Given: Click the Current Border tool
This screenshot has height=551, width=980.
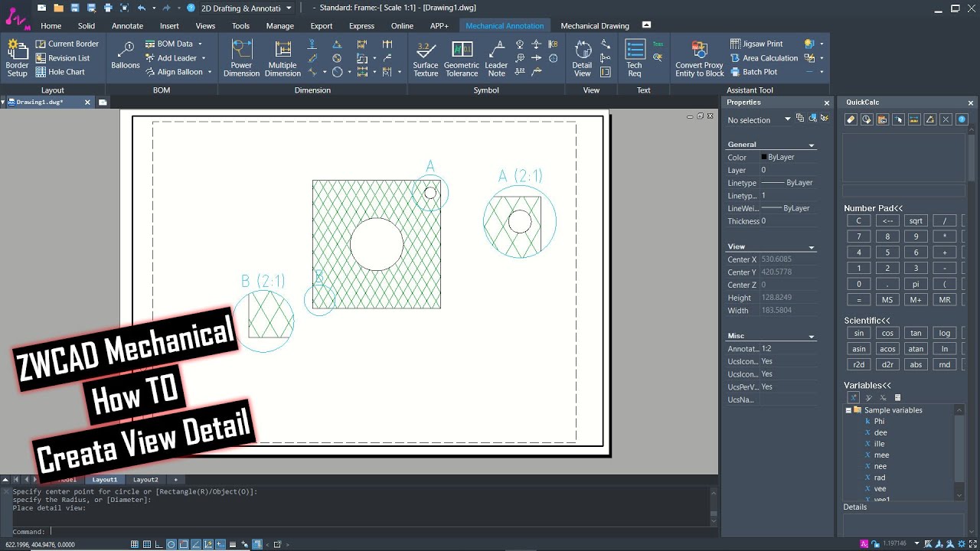Looking at the screenshot, I should click(x=67, y=44).
